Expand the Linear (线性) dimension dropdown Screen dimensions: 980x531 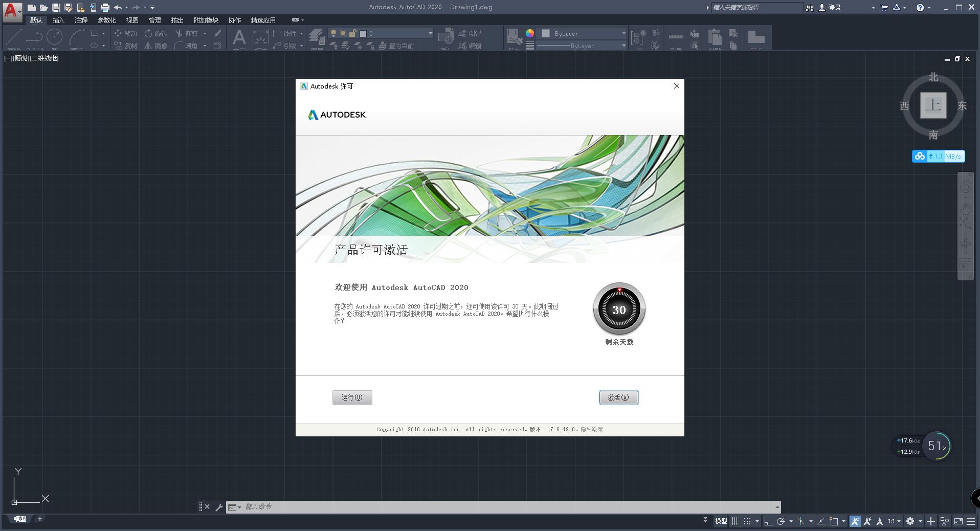click(x=301, y=33)
